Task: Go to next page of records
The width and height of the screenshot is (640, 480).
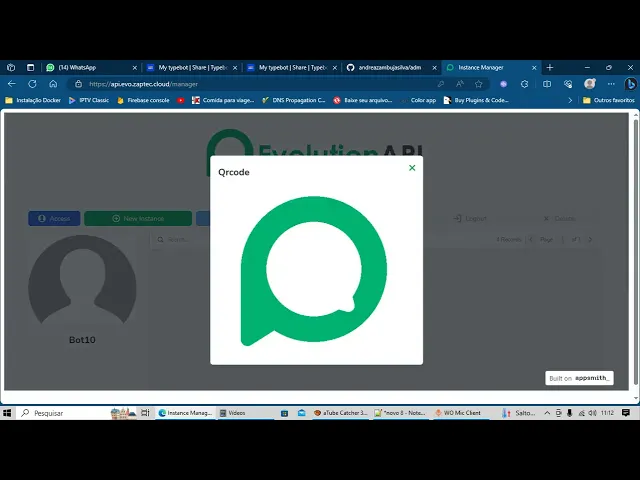Action: click(x=590, y=240)
